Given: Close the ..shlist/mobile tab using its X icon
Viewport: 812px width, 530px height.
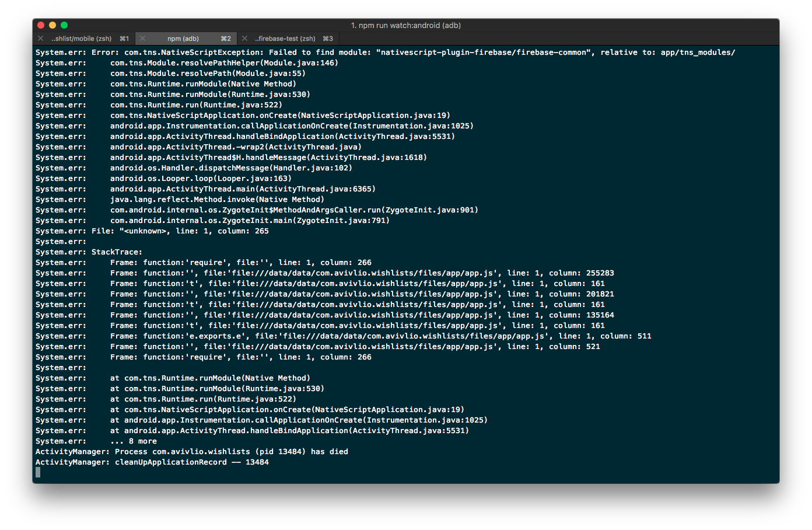Looking at the screenshot, I should point(40,39).
